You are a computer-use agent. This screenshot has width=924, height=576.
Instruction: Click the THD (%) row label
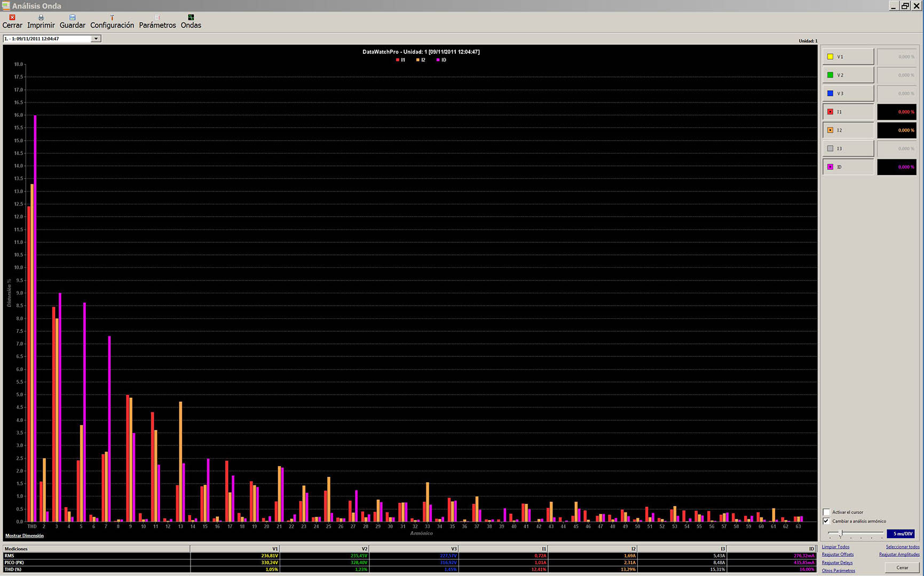pyautogui.click(x=96, y=570)
